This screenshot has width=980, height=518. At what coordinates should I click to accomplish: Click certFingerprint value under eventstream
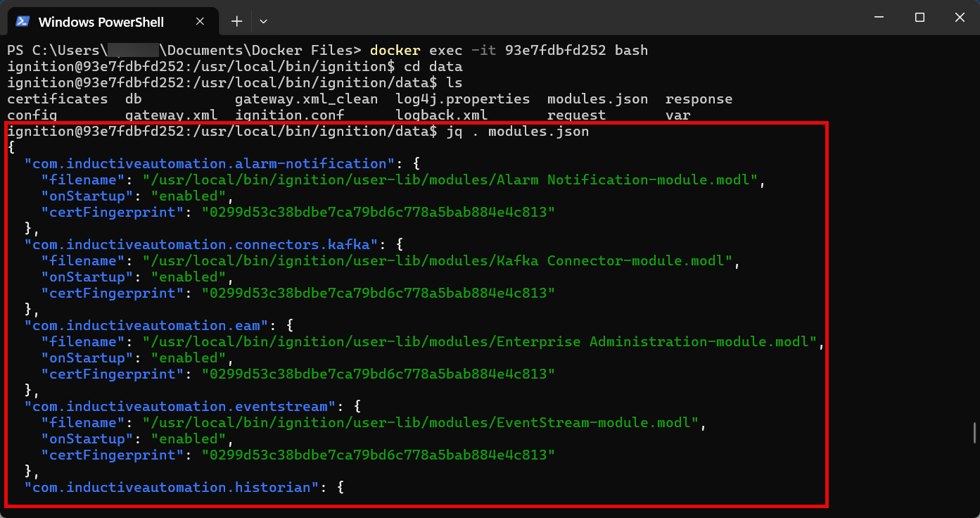(x=378, y=455)
